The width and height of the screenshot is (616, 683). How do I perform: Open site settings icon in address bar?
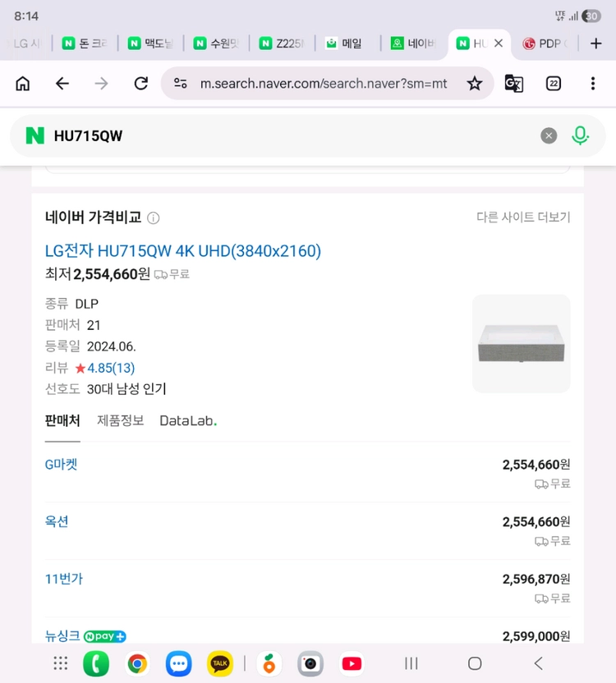[181, 83]
